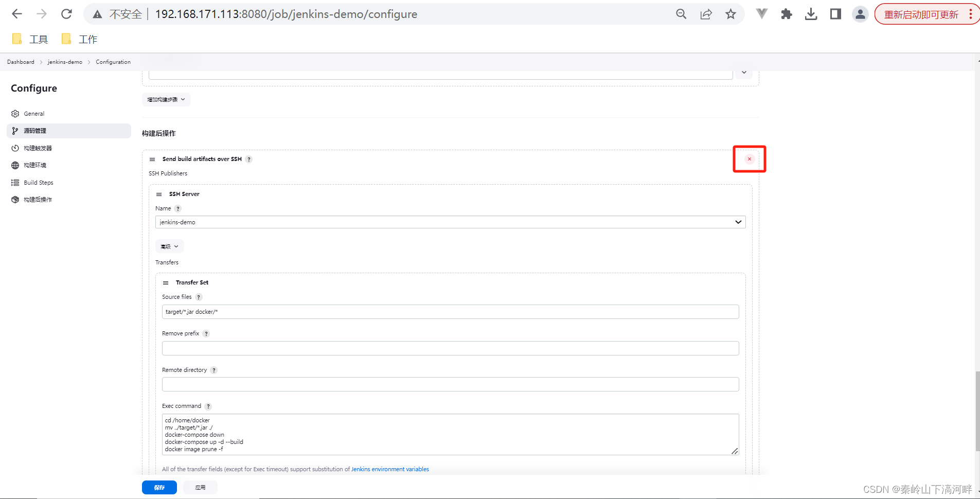This screenshot has height=499, width=980.
Task: Remove the SSH publisher with the red X
Action: pyautogui.click(x=749, y=159)
